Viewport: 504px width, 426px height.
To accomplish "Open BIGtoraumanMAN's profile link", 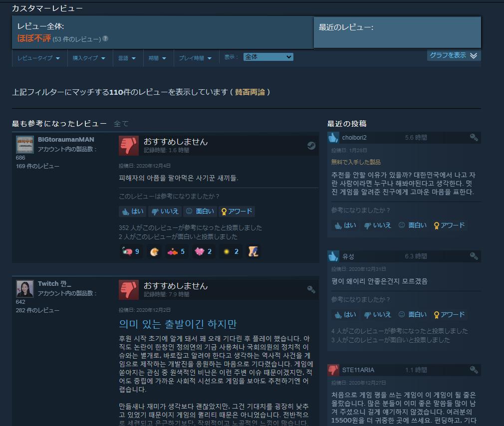I will click(x=66, y=140).
